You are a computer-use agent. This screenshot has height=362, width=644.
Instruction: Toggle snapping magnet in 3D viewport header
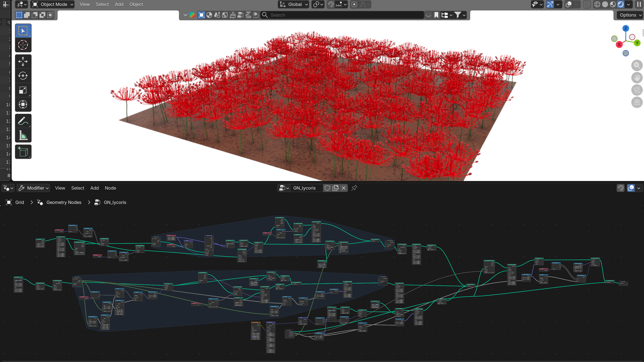point(330,4)
